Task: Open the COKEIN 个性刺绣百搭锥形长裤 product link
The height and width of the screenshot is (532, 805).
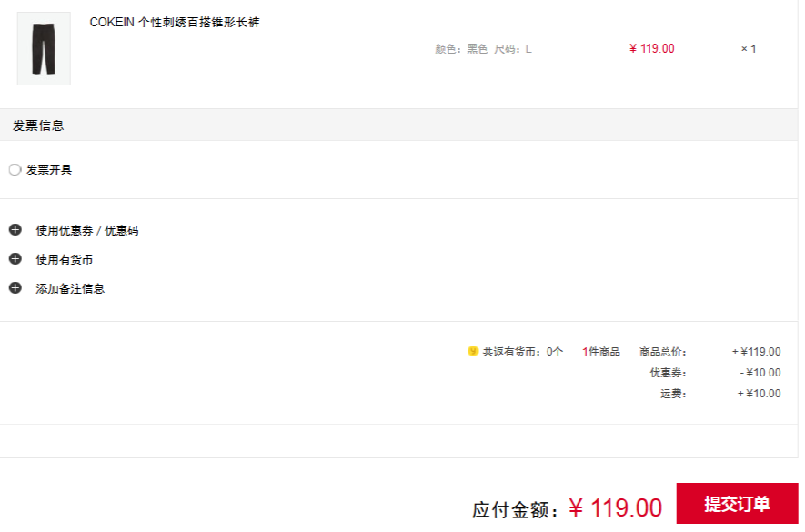Action: 175,23
